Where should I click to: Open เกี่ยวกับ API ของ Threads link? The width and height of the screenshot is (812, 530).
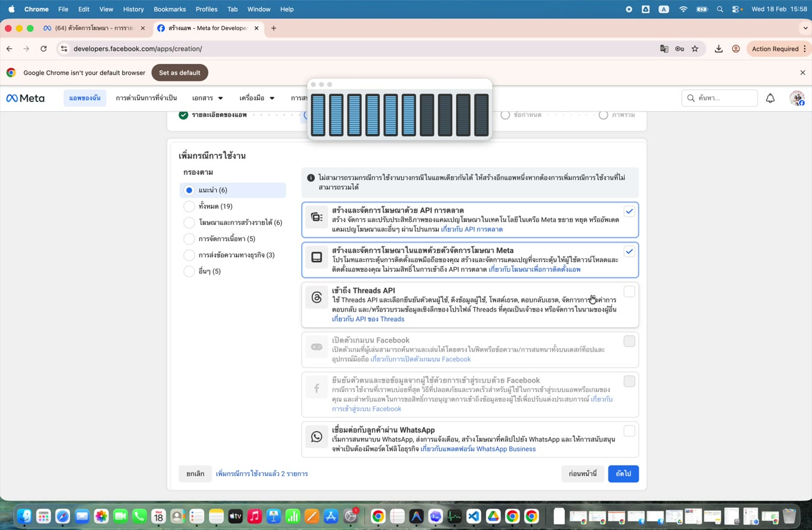368,319
